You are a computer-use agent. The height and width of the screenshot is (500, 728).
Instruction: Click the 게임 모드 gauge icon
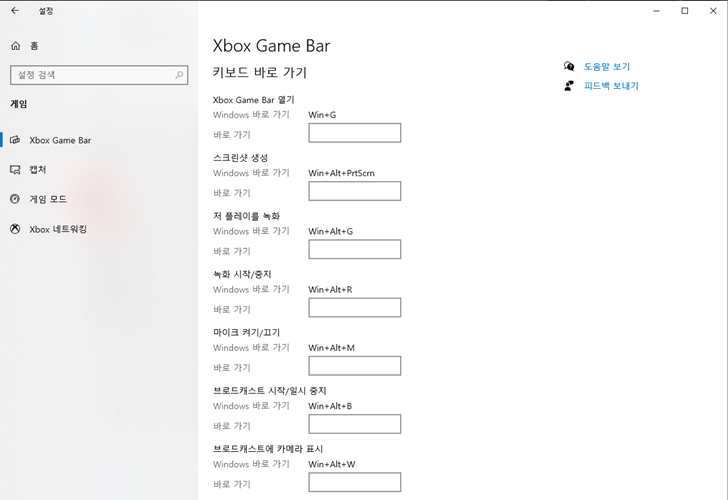click(x=15, y=199)
